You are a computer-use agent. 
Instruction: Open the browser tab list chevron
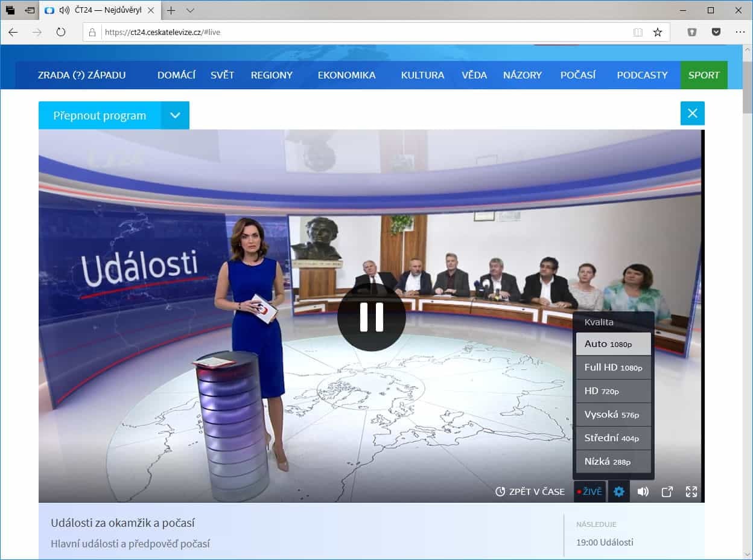coord(191,10)
